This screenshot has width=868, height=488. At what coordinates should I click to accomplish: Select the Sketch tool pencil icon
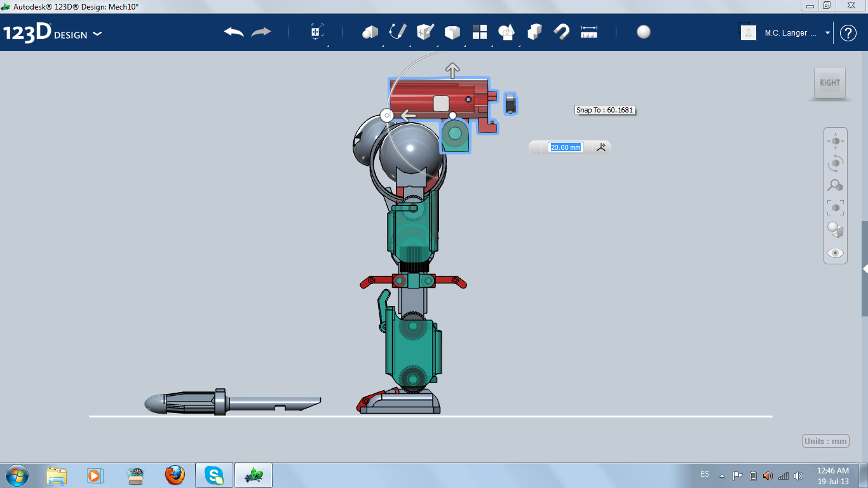point(398,32)
